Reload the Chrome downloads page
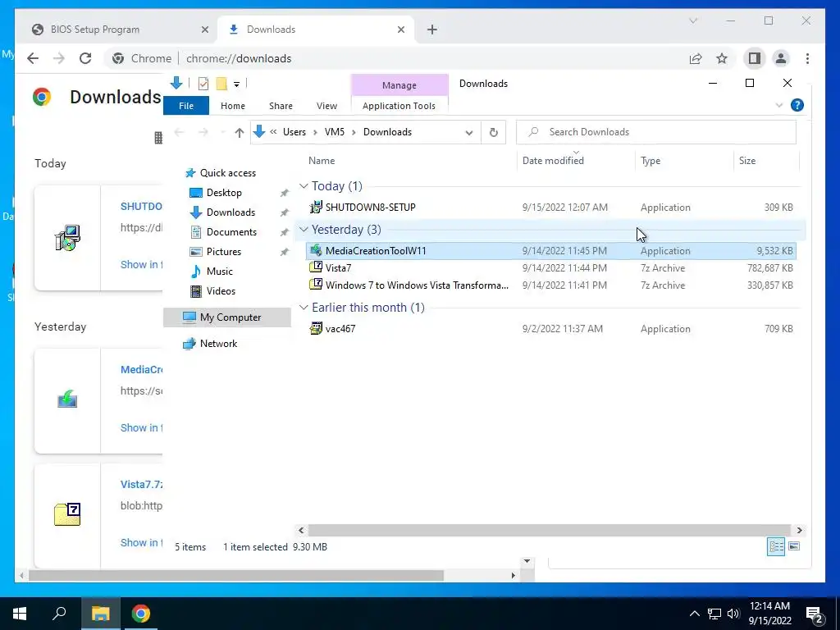The image size is (840, 630). tap(85, 58)
